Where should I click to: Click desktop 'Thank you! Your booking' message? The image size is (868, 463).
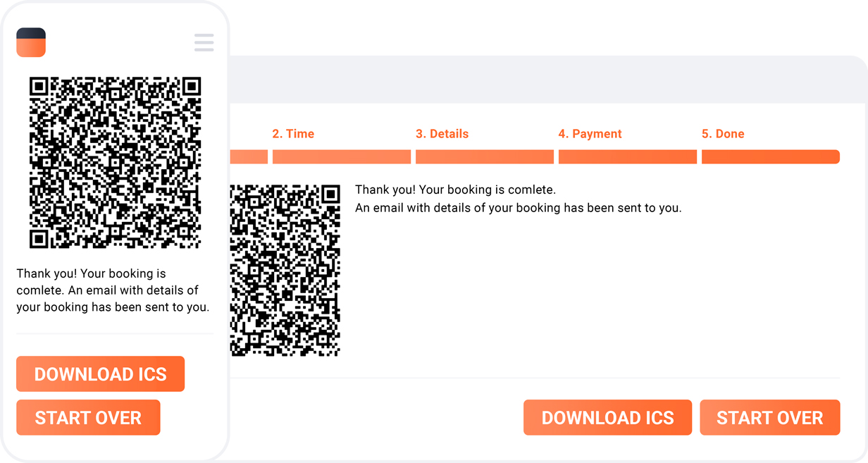pos(455,190)
